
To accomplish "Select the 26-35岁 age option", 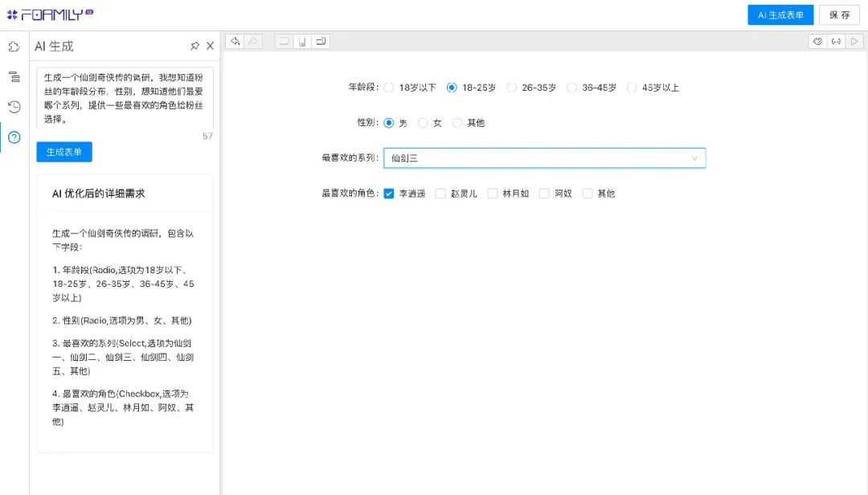I will coord(512,88).
